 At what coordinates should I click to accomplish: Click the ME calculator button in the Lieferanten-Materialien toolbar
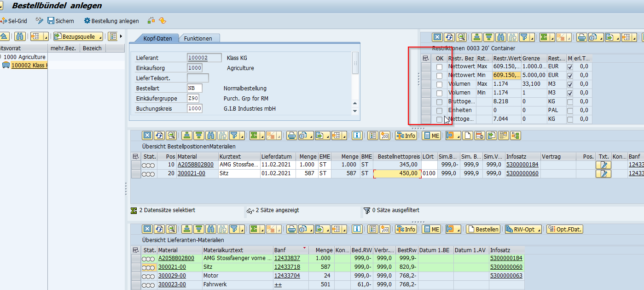point(431,229)
